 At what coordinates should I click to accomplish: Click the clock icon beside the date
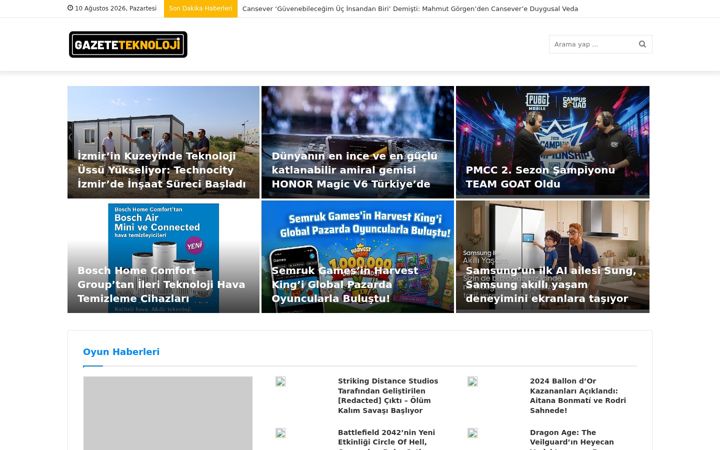[70, 8]
